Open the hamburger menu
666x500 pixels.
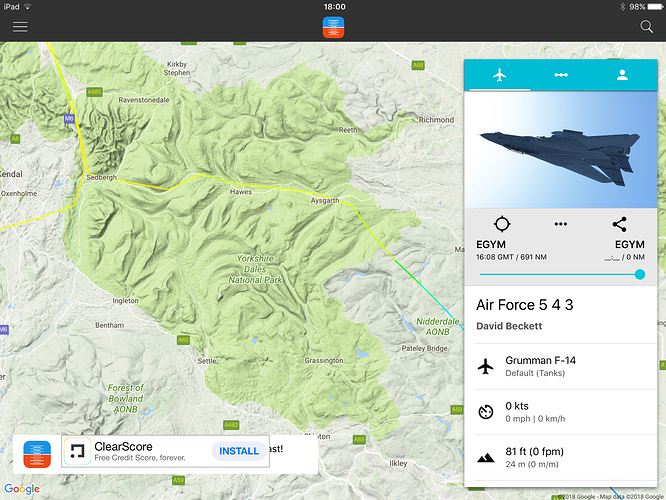point(20,27)
